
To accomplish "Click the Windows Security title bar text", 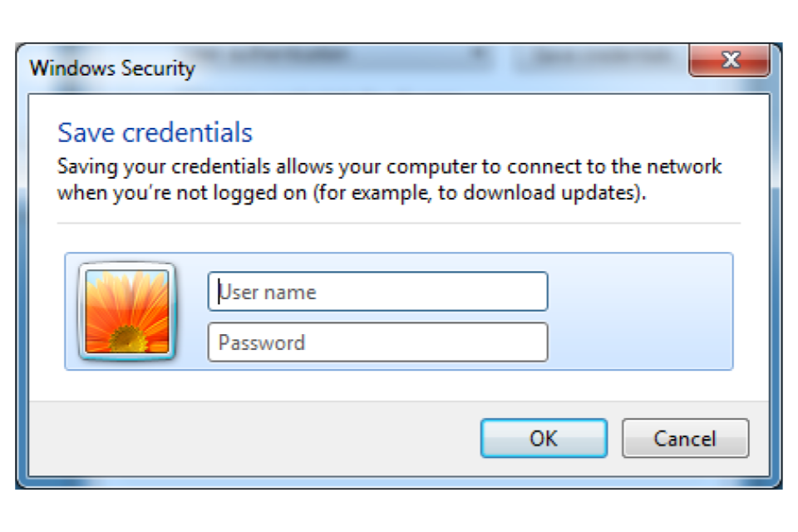I will coord(112,68).
